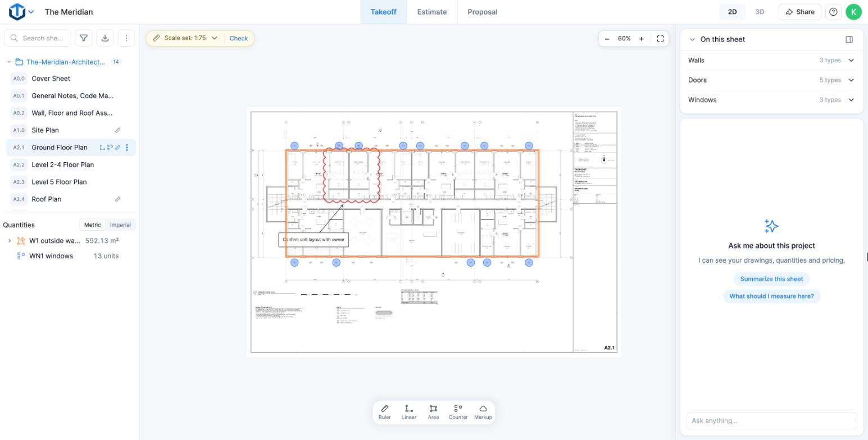Enter fullscreen canvas view
Image resolution: width=868 pixels, height=440 pixels.
tap(661, 39)
